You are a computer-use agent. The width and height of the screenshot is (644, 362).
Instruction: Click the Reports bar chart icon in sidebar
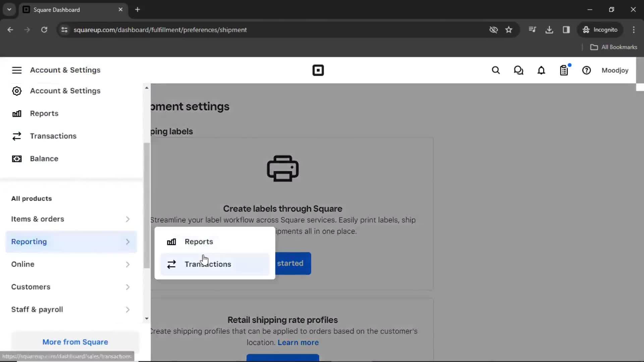click(16, 114)
